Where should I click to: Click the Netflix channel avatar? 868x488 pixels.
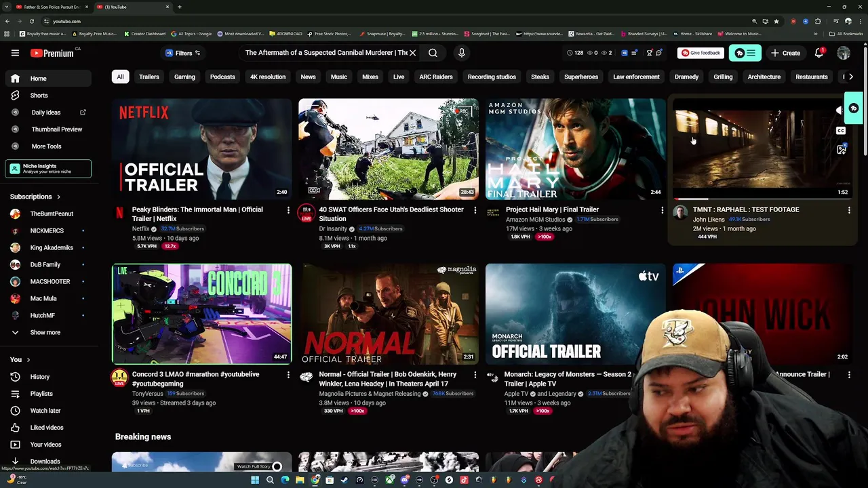click(119, 213)
